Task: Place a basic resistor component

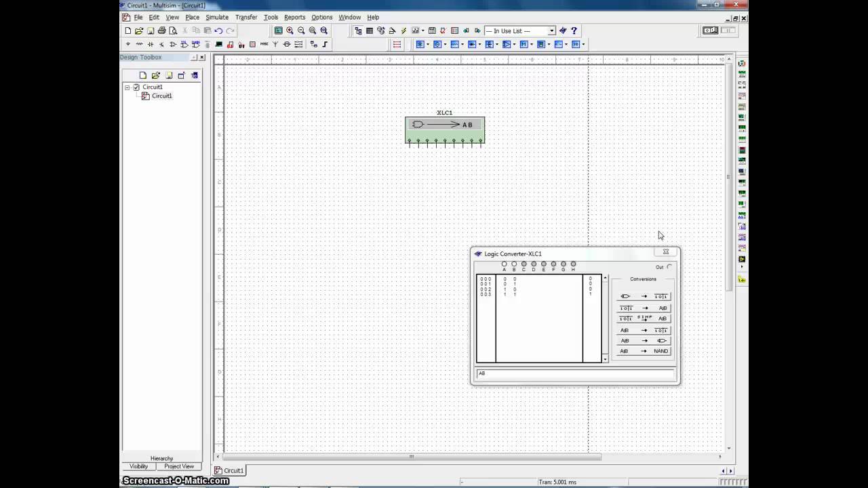Action: (139, 44)
